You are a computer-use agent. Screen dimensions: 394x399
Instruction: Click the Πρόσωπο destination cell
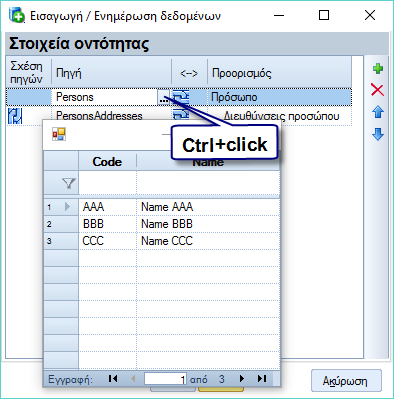point(279,97)
